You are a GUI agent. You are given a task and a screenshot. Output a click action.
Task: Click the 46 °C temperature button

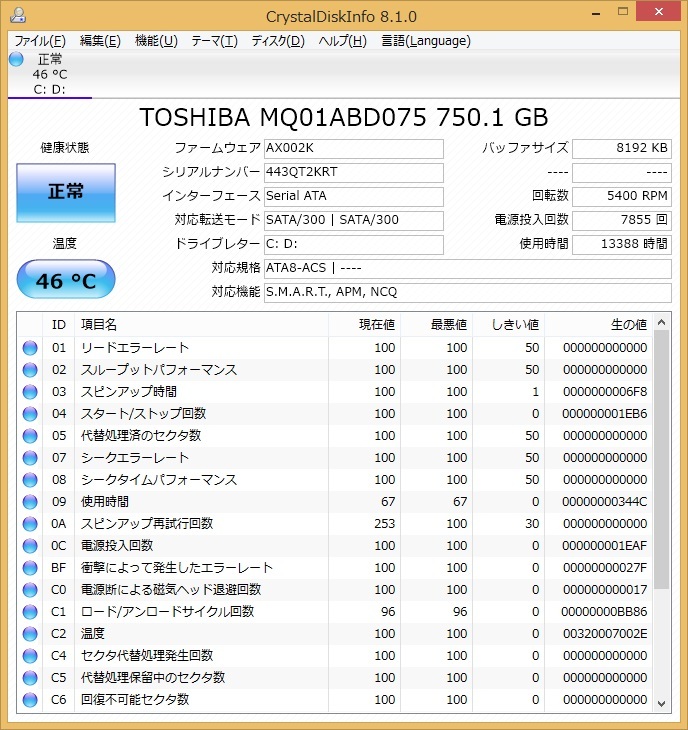[x=66, y=279]
